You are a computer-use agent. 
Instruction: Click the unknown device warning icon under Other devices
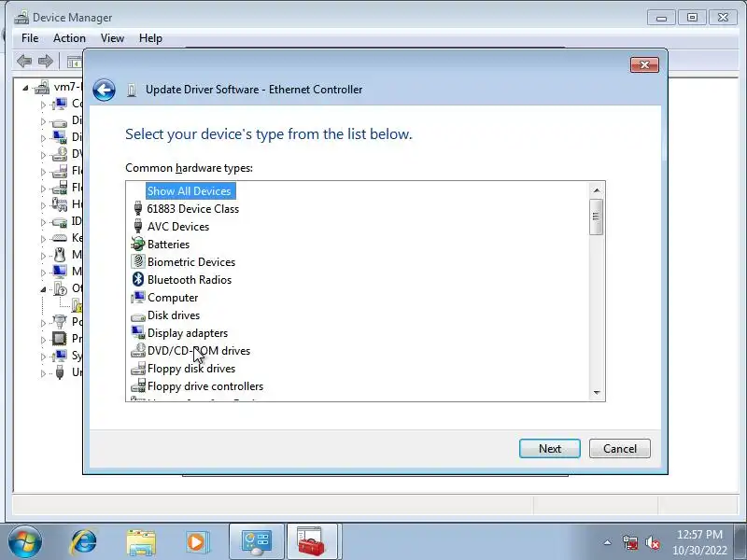pyautogui.click(x=78, y=305)
